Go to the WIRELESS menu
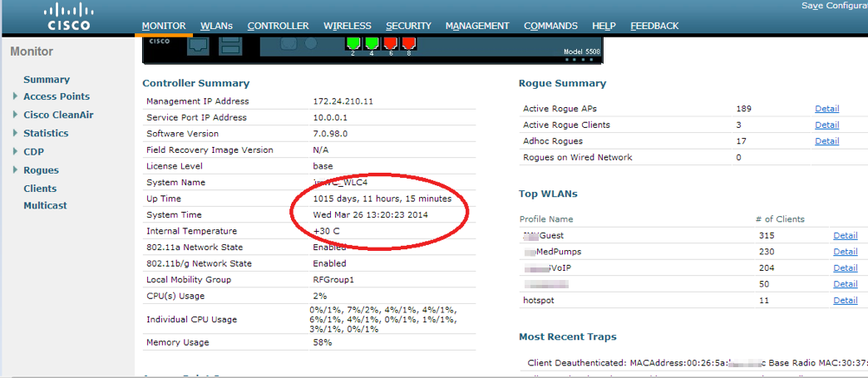The height and width of the screenshot is (378, 868). [348, 26]
